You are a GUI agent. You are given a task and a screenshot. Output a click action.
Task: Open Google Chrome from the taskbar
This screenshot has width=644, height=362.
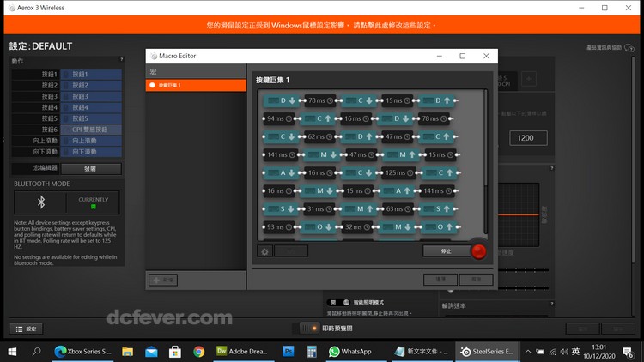coord(199,352)
